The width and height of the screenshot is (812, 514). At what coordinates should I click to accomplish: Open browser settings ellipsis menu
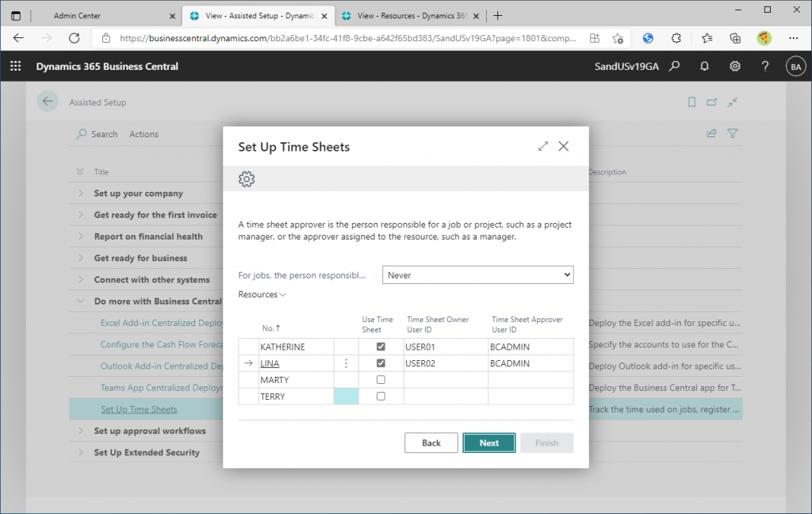tap(793, 38)
